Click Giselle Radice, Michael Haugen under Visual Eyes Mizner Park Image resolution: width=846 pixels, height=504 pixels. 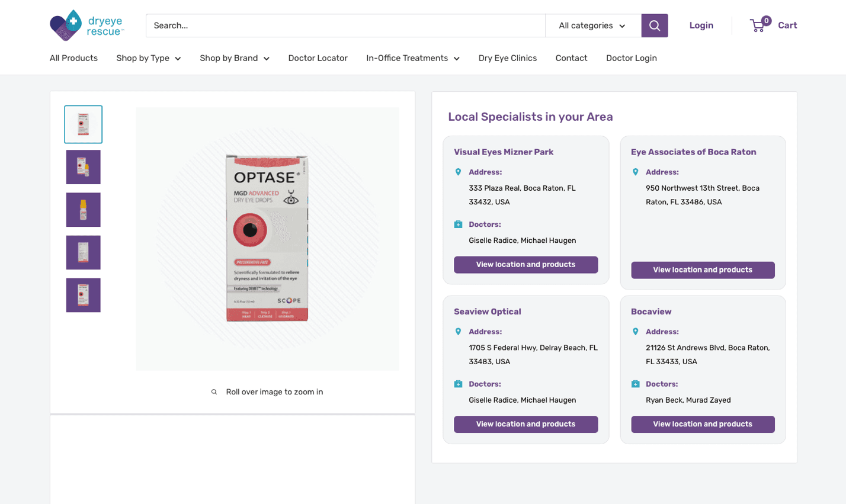tap(523, 240)
